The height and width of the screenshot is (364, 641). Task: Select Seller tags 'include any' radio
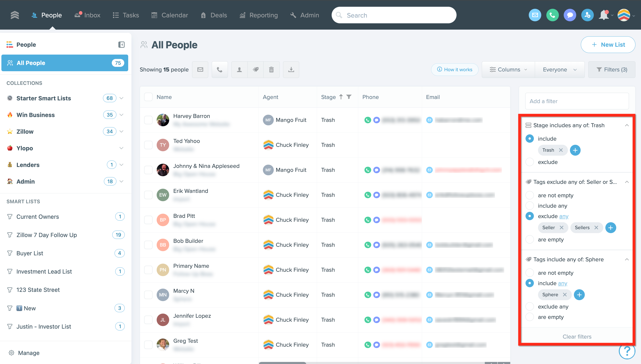pyautogui.click(x=529, y=206)
